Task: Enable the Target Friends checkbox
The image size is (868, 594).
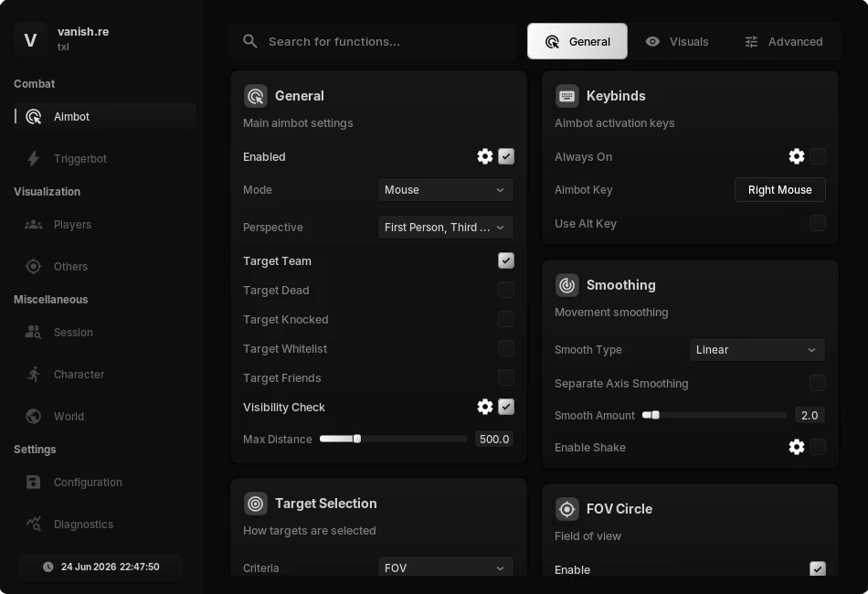Action: coord(506,377)
